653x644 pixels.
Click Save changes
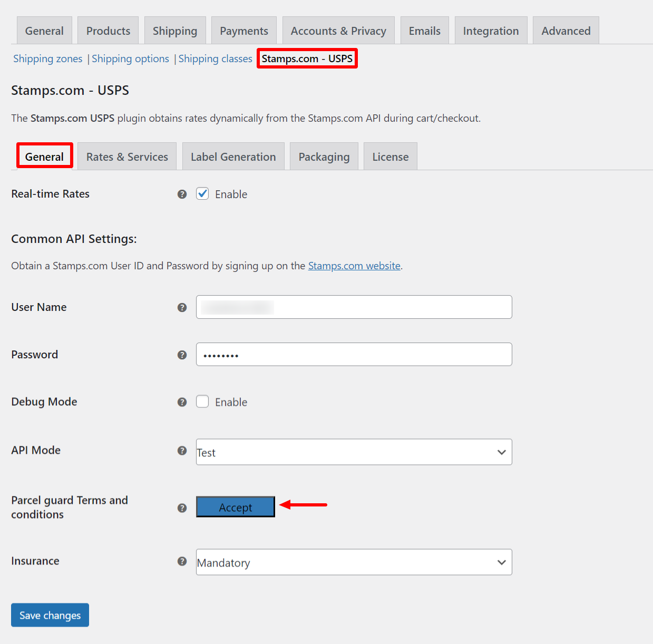tap(50, 615)
